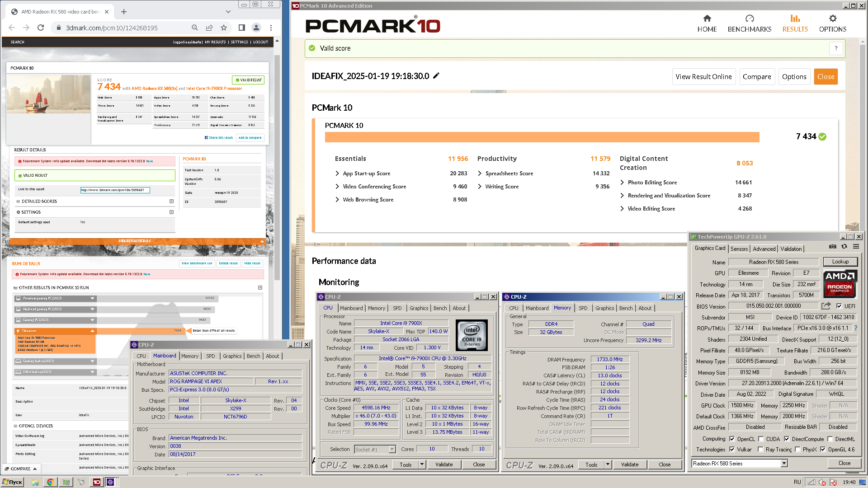Open a new browser tab
Screen dimensions: 868x488
click(x=124, y=12)
